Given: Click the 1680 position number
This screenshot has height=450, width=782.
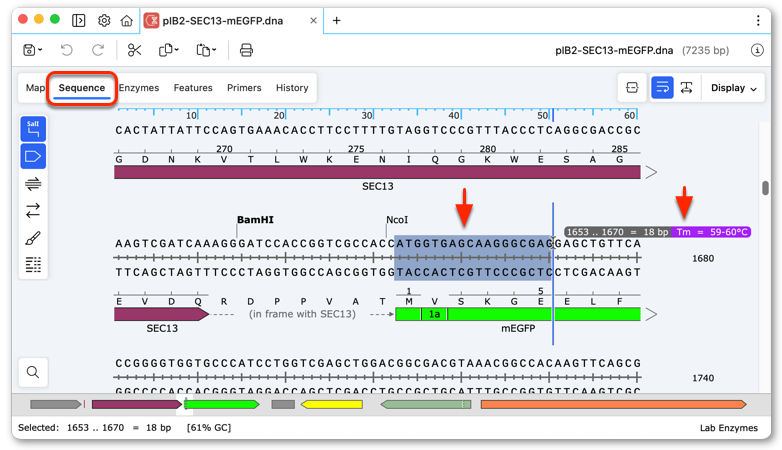Looking at the screenshot, I should [x=703, y=258].
